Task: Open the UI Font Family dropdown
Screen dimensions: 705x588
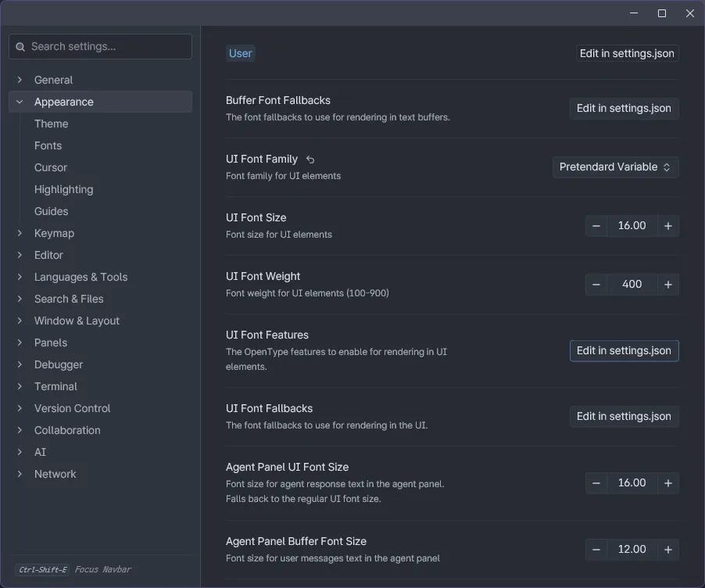Action: 615,167
